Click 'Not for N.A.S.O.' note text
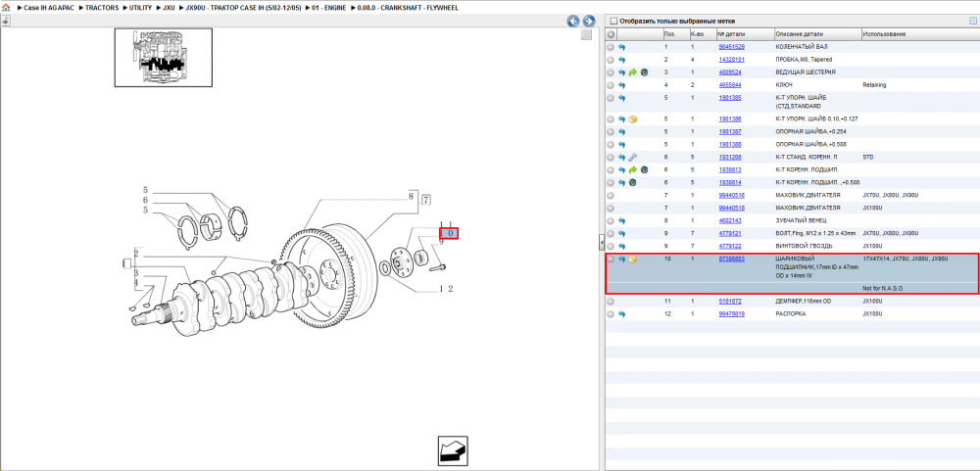Viewport: 980px width, 471px height. click(x=883, y=289)
